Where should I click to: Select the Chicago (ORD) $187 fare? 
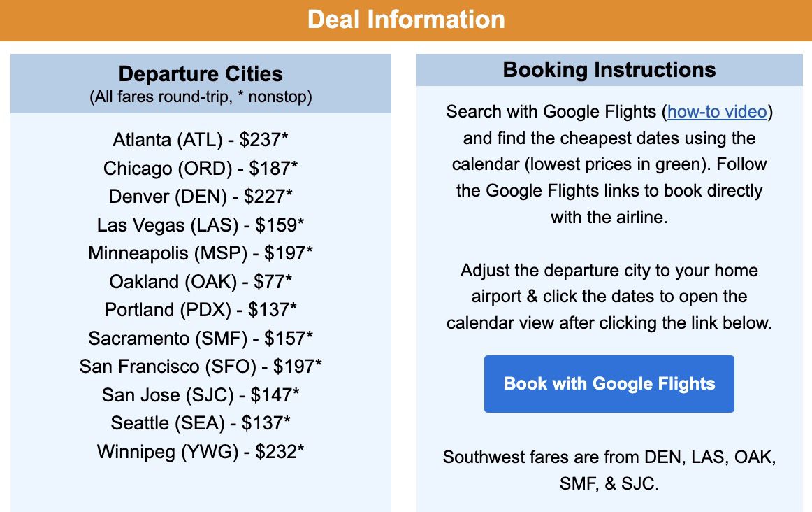click(200, 169)
